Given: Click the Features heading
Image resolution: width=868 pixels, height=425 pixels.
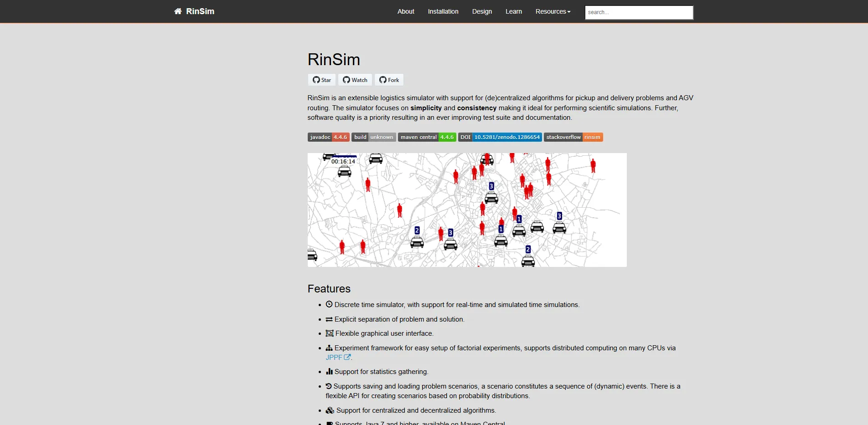Looking at the screenshot, I should [x=329, y=289].
